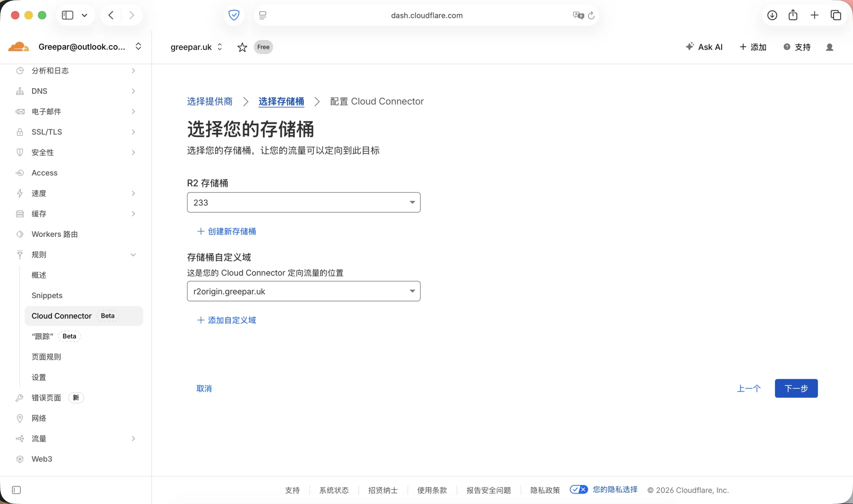Star the greepar.uk domain
The image size is (853, 504).
(x=242, y=47)
